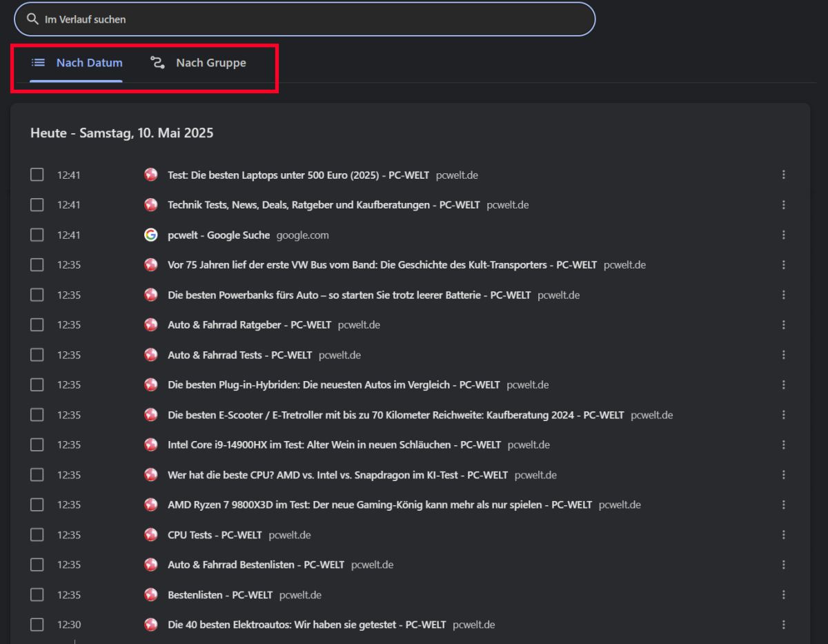Select checkbox for Technik Tests, News, Deals entry
Image resolution: width=828 pixels, height=644 pixels.
pyautogui.click(x=37, y=205)
